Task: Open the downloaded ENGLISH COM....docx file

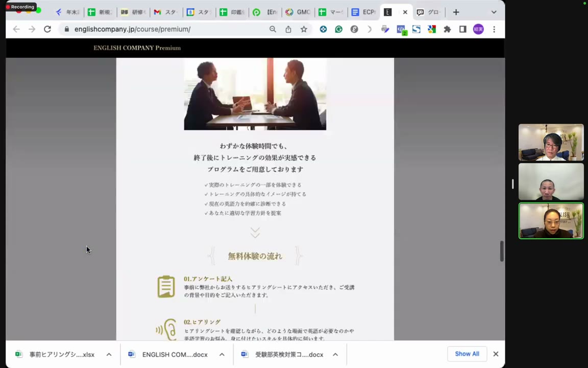Action: 169,354
